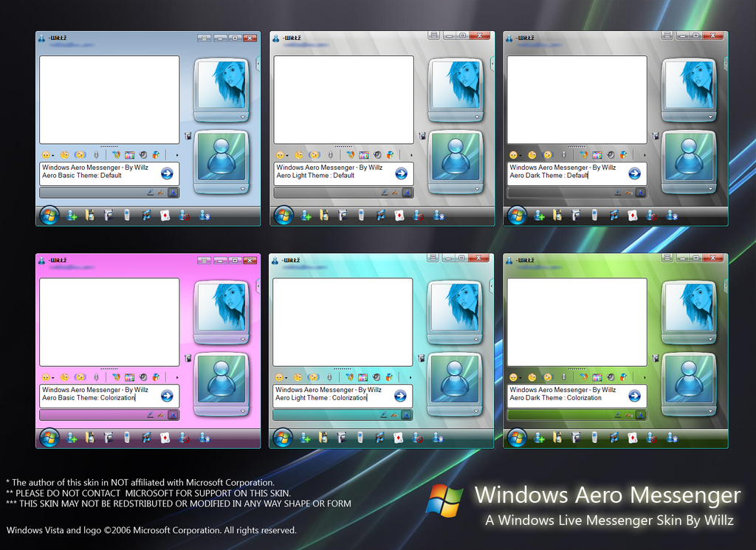Toggle text 'A' mode in pink Colorization window

pyautogui.click(x=173, y=415)
